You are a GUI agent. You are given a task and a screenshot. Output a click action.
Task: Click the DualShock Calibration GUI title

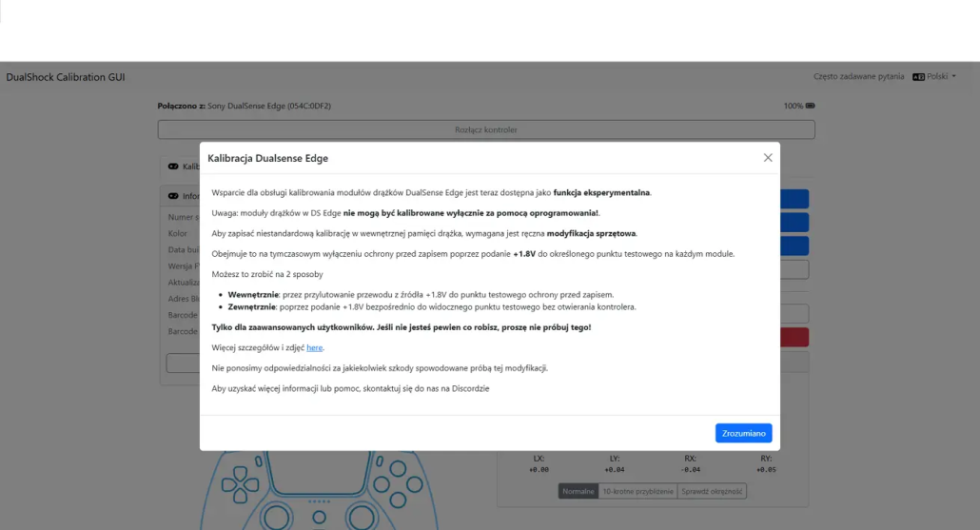65,76
